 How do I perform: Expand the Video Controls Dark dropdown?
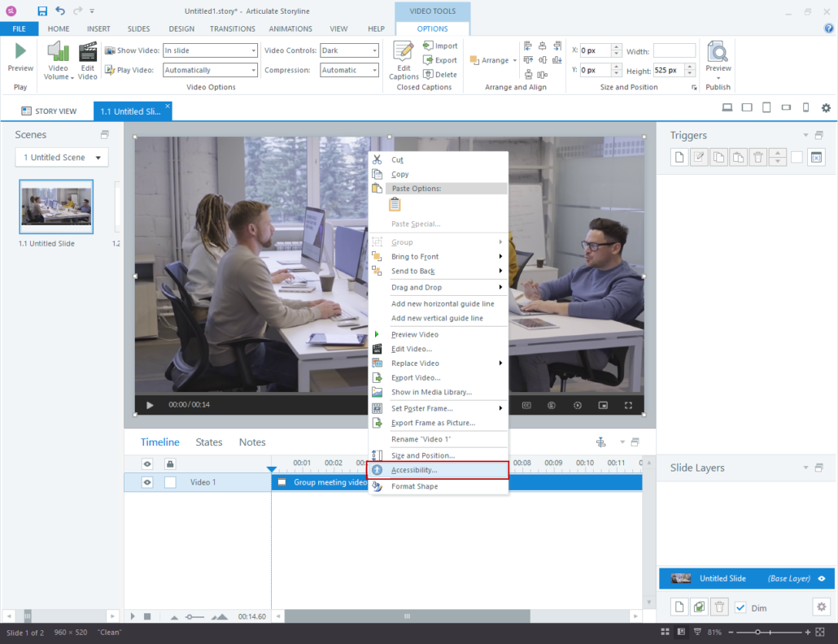pyautogui.click(x=349, y=50)
